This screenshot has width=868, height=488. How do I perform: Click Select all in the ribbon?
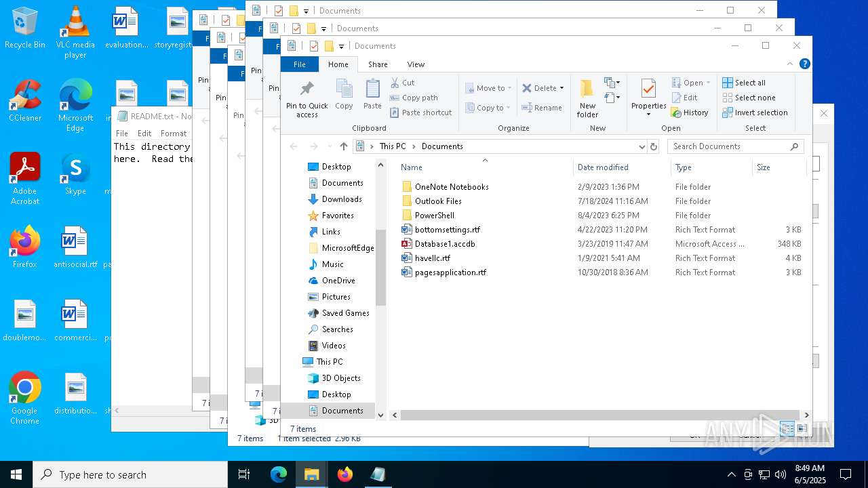tap(744, 83)
